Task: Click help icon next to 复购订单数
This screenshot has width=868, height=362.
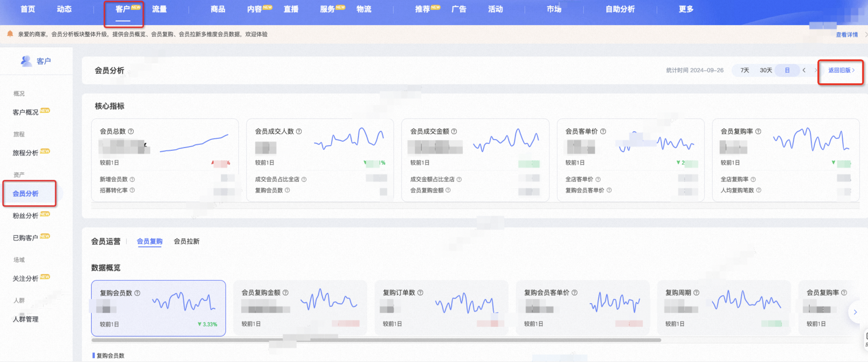Action: click(x=420, y=293)
